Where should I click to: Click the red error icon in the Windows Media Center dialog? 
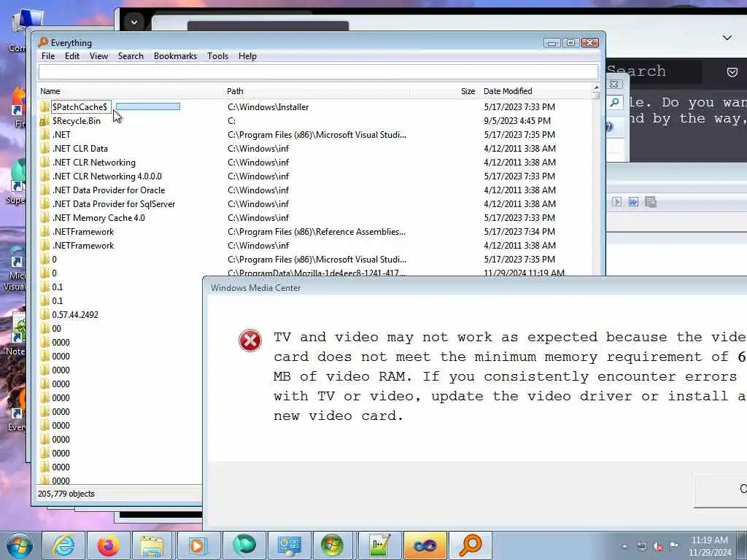pos(250,341)
